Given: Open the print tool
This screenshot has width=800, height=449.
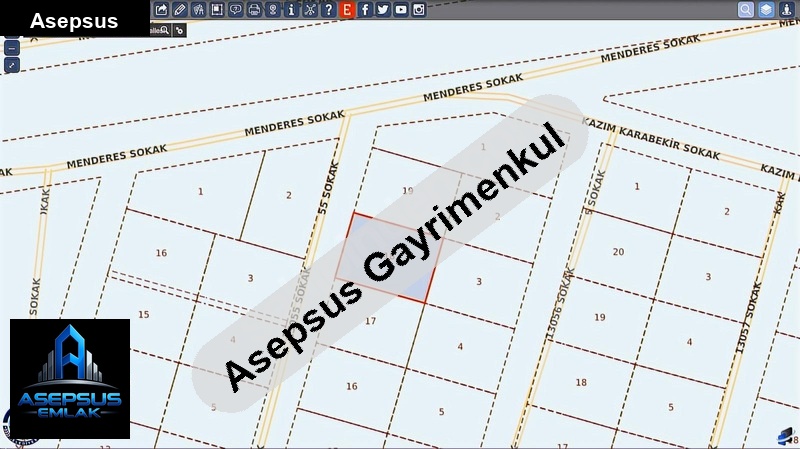Looking at the screenshot, I should click(254, 9).
